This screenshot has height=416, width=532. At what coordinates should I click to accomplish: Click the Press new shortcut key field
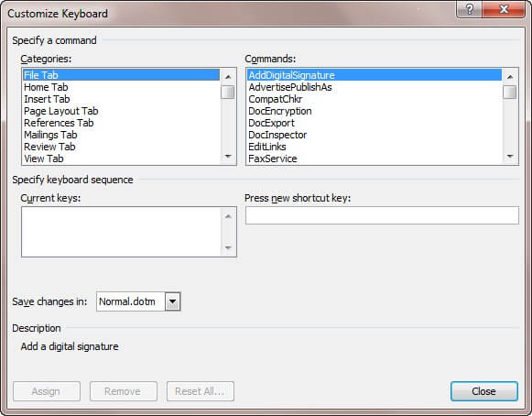(x=382, y=215)
